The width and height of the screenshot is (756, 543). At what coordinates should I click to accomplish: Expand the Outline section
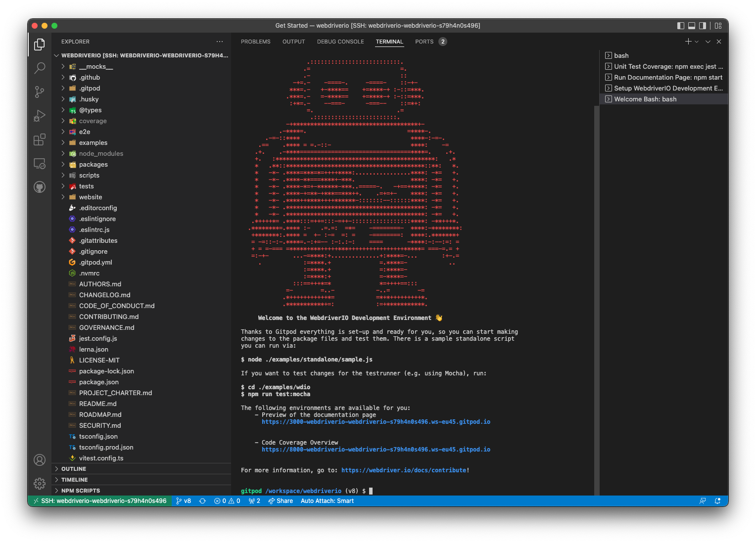pos(142,469)
